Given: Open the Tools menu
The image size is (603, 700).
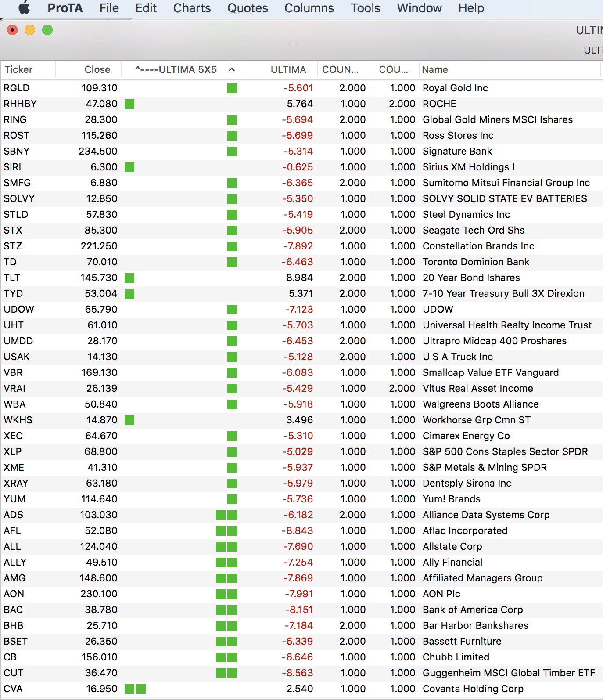Looking at the screenshot, I should point(365,8).
